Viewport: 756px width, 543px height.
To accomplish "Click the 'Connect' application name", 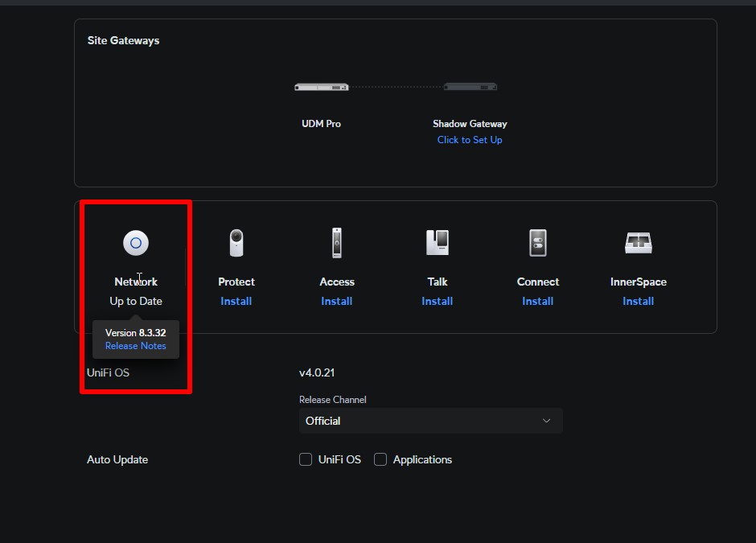I will [x=538, y=282].
